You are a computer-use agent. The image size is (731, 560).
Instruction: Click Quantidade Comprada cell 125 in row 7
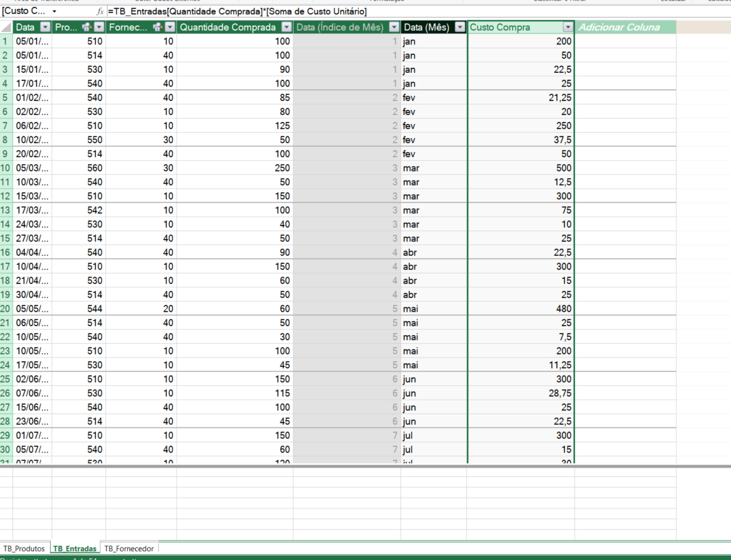pyautogui.click(x=235, y=126)
